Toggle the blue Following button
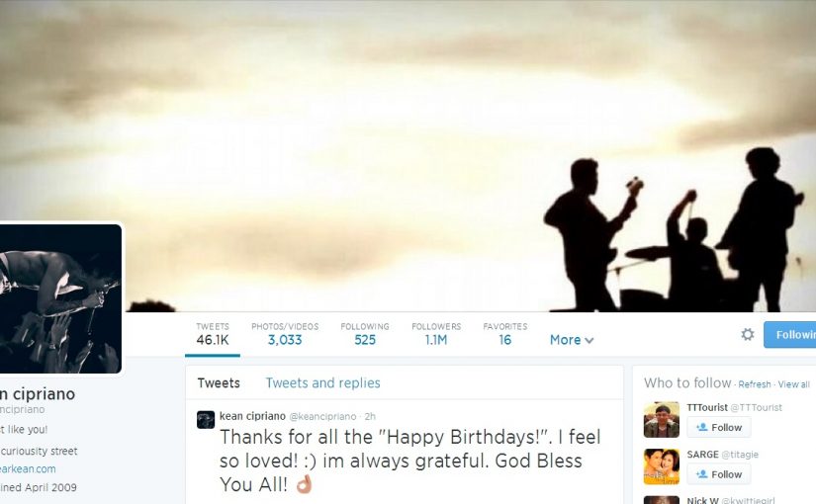The width and height of the screenshot is (816, 504). pyautogui.click(x=790, y=334)
